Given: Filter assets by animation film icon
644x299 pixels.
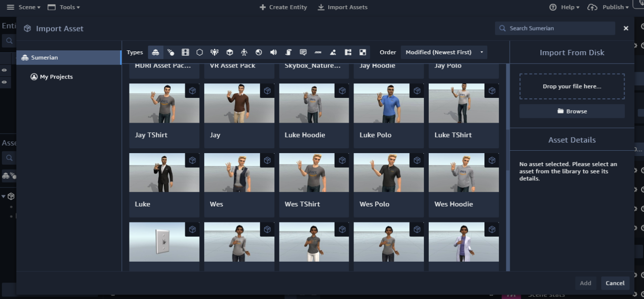Looking at the screenshot, I should (x=185, y=52).
